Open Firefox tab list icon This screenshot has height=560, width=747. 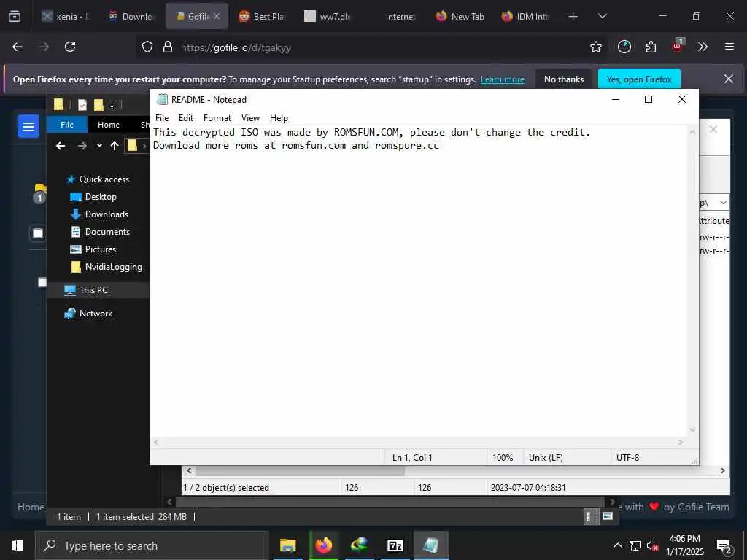pyautogui.click(x=15, y=16)
